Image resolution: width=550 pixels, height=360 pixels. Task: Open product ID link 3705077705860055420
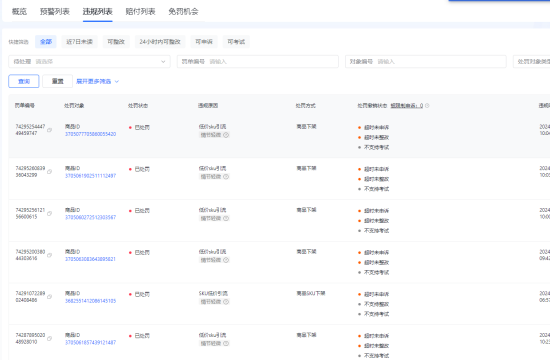coord(90,134)
